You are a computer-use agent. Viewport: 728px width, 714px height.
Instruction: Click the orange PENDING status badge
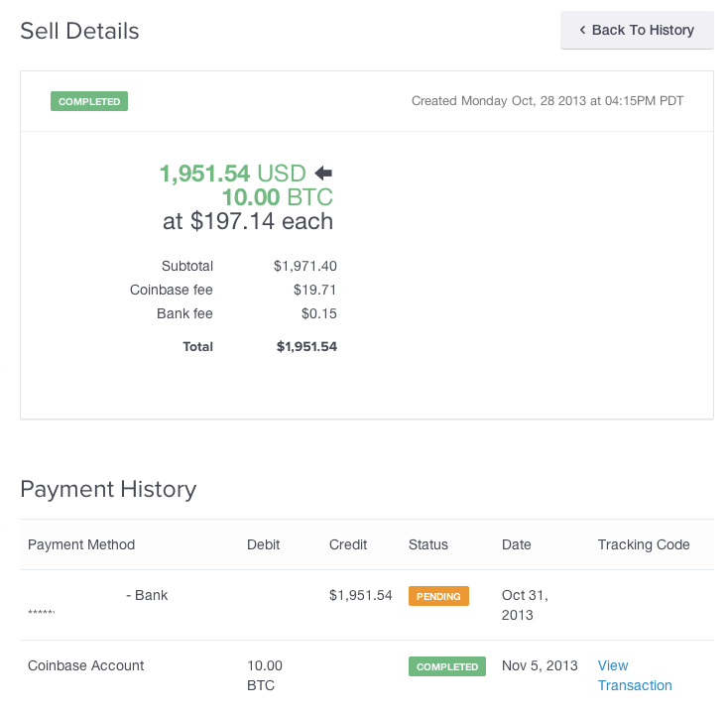point(438,596)
